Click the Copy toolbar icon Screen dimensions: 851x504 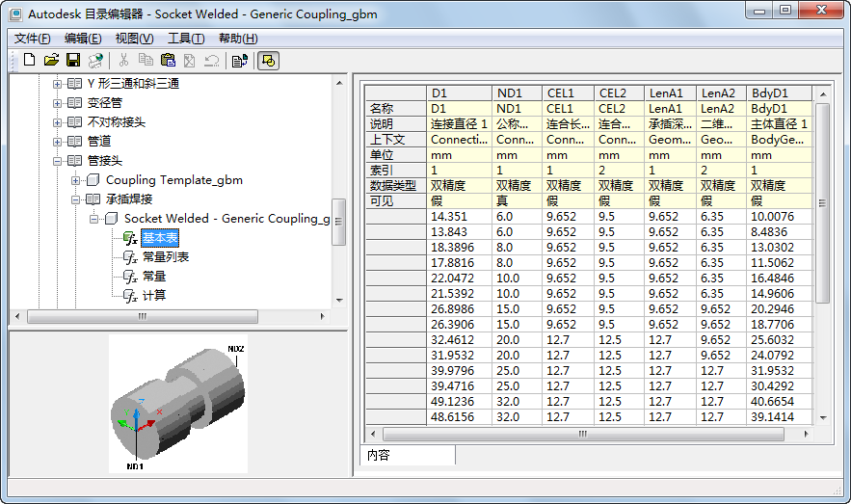pyautogui.click(x=146, y=60)
